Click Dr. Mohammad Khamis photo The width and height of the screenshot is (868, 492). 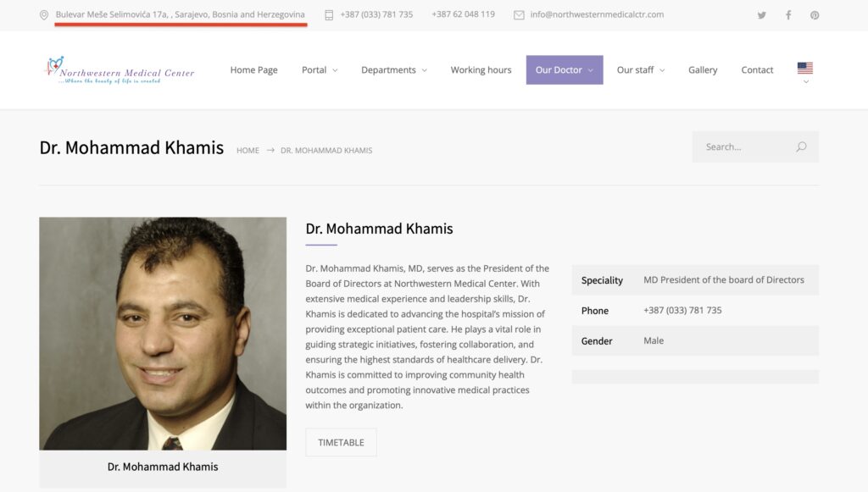click(163, 333)
